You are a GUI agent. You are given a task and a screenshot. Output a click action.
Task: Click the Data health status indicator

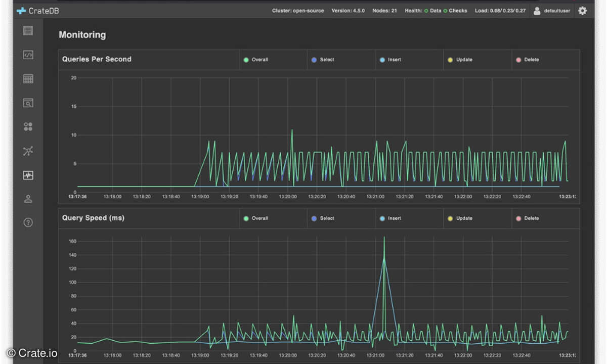[432, 11]
